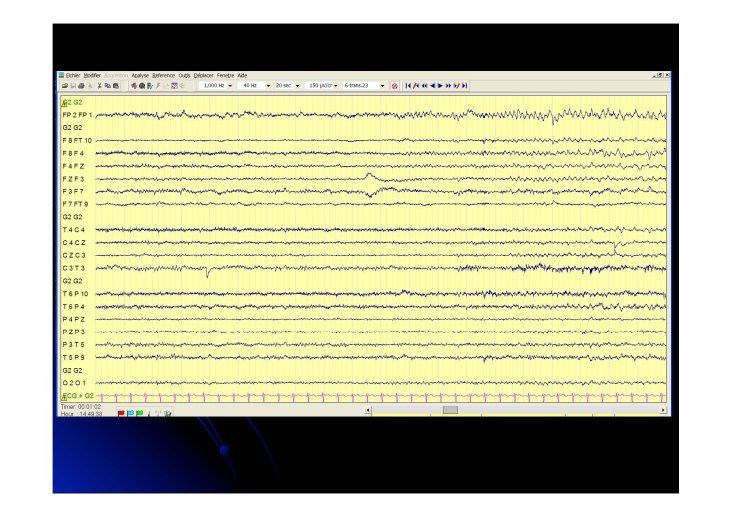Click the paste icon in toolbar

click(x=116, y=85)
